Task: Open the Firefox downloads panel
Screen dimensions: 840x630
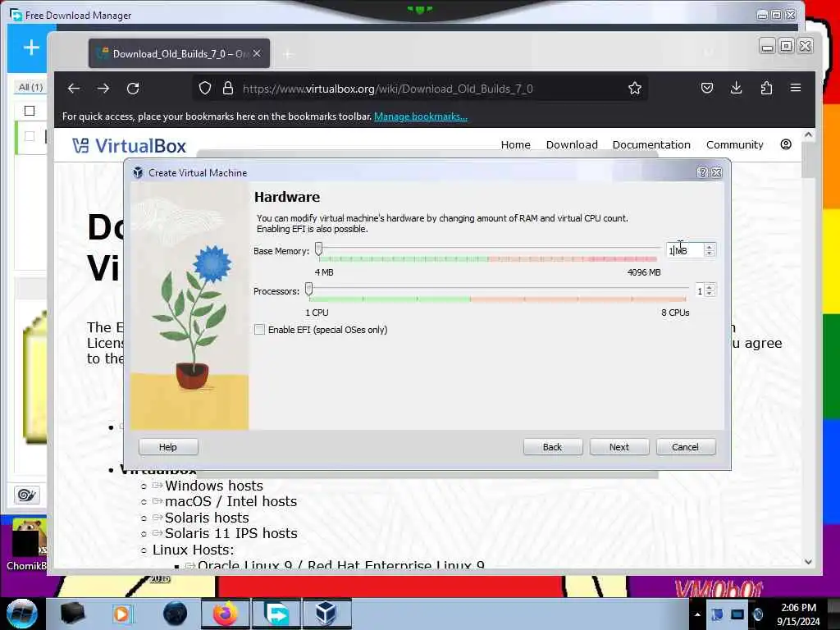Action: point(736,88)
